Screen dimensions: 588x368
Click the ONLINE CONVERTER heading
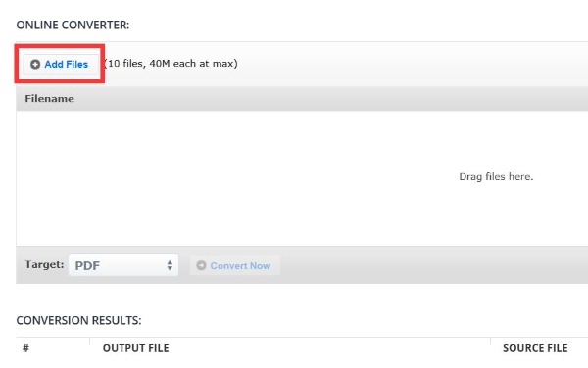73,25
